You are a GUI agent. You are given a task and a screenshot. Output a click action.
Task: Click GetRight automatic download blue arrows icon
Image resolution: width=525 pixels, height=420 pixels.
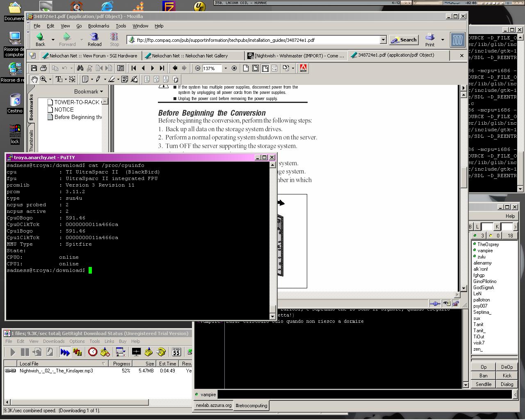(x=65, y=352)
